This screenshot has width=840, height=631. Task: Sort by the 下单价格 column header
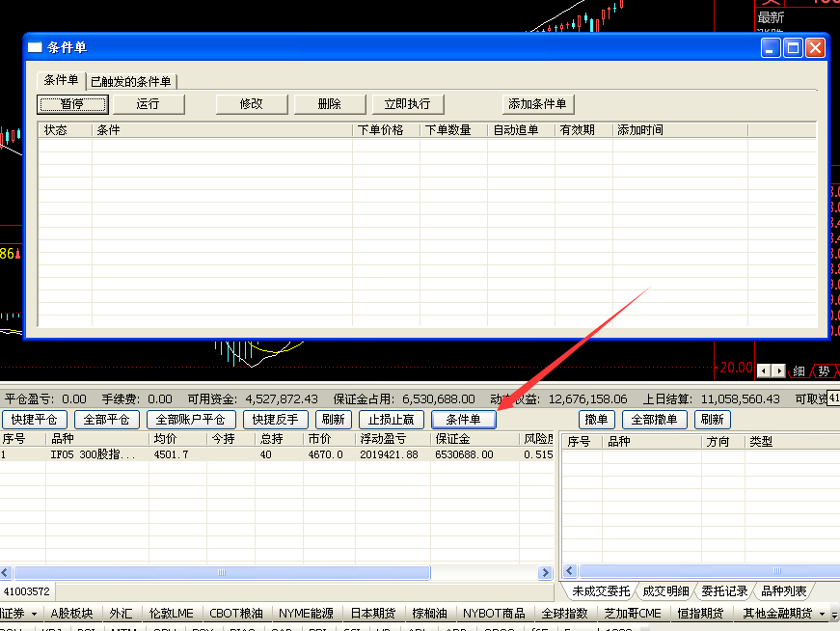coord(386,130)
